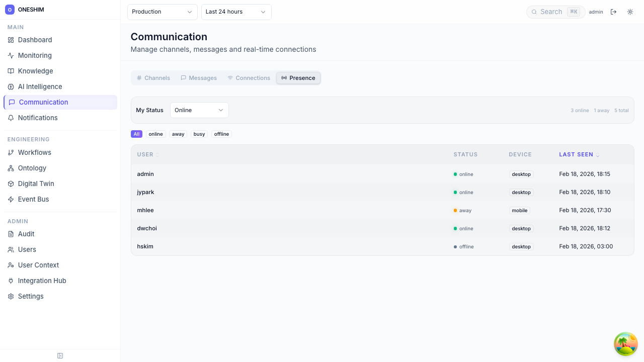Screen dimensions: 644x362
Task: Filter presence list by online
Action: pos(155,134)
